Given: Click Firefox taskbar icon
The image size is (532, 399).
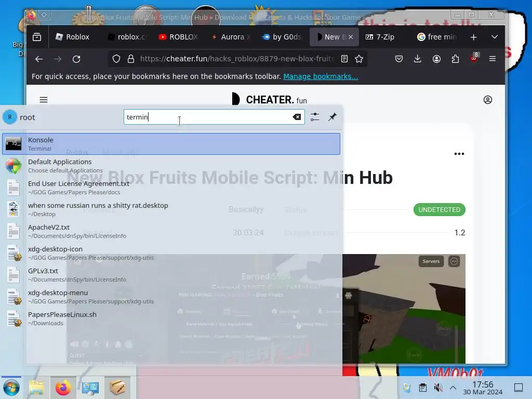Looking at the screenshot, I should 63,388.
